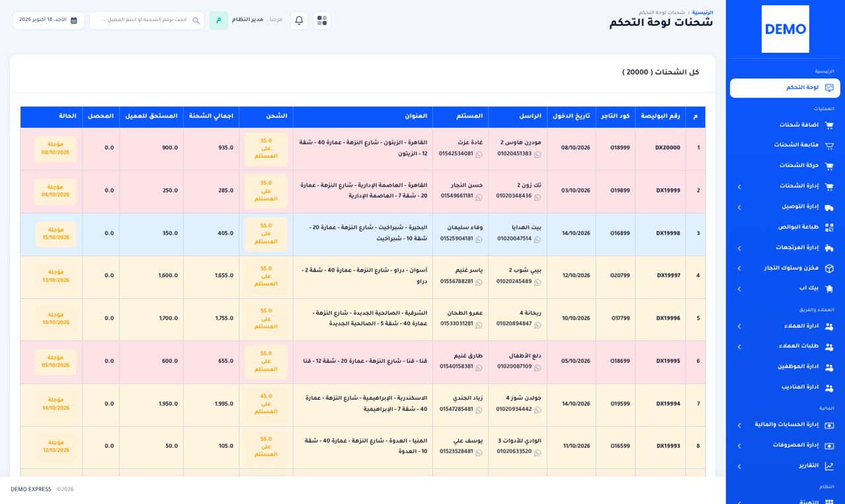This screenshot has width=845, height=504.
Task: Click the مؤجلة 08/10/2026 status badge
Action: pos(55,148)
